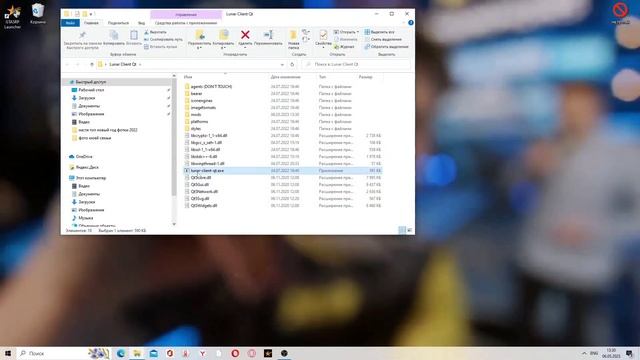The image size is (640, 360).
Task: Click Вставить ярлык in the ribbon
Action: pyautogui.click(x=161, y=47)
